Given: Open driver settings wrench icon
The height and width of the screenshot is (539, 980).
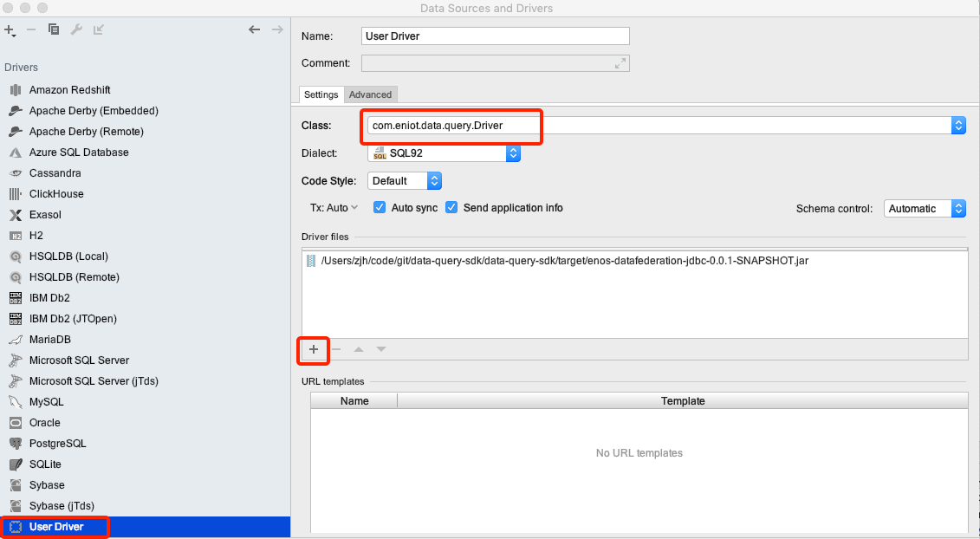Looking at the screenshot, I should click(76, 29).
